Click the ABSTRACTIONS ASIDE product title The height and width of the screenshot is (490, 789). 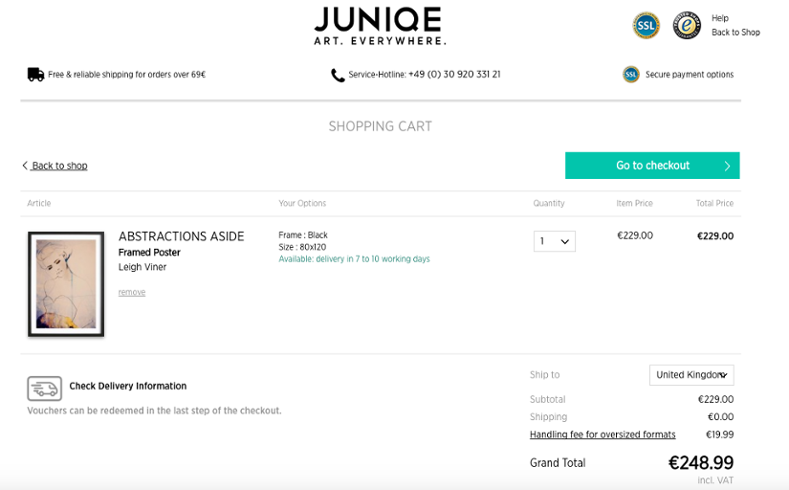coord(181,237)
